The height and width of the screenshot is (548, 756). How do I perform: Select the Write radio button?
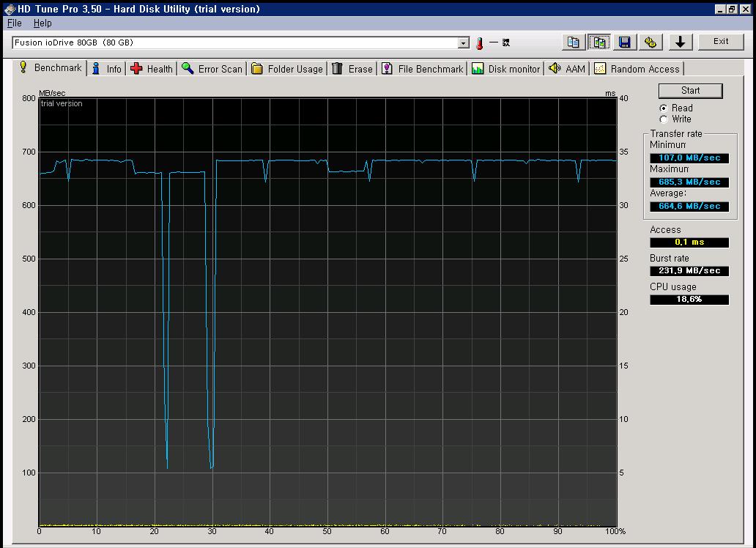664,119
